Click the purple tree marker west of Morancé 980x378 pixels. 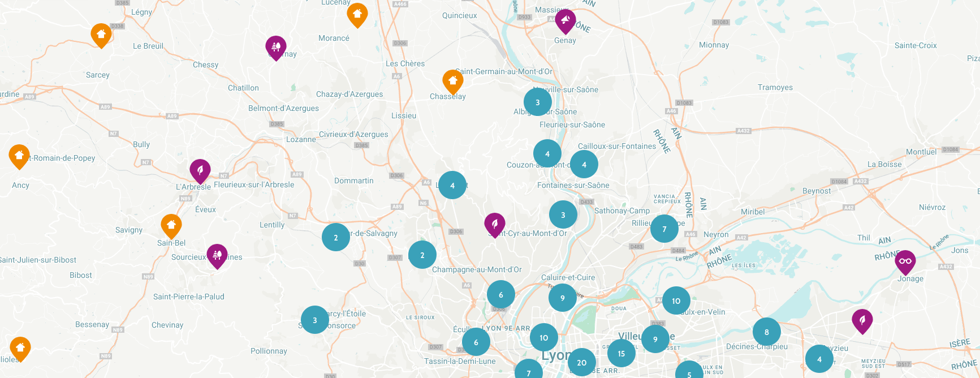point(276,48)
